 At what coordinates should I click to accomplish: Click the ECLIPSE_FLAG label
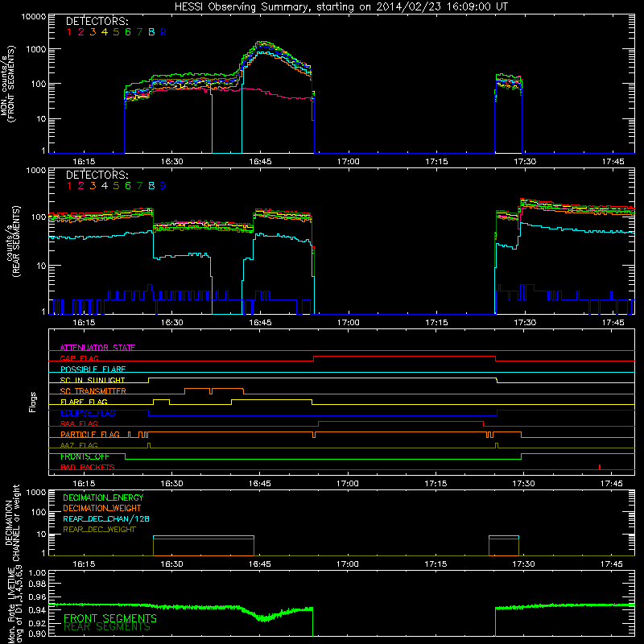tap(88, 413)
